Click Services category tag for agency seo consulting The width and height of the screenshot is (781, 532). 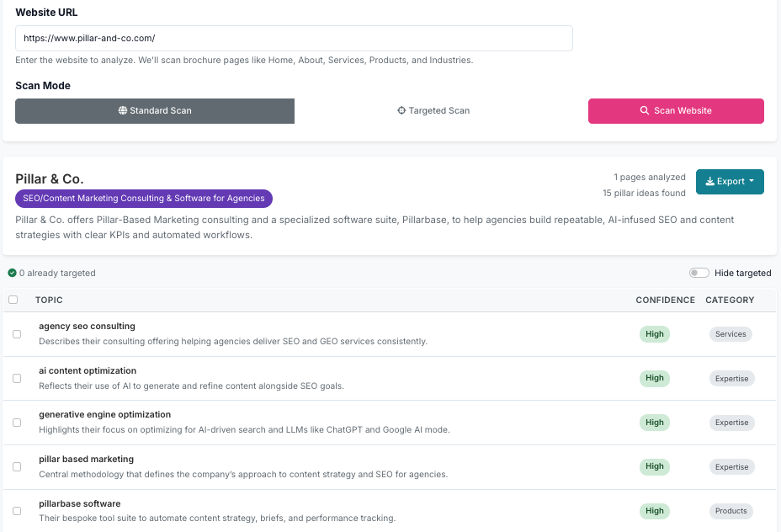tap(731, 334)
